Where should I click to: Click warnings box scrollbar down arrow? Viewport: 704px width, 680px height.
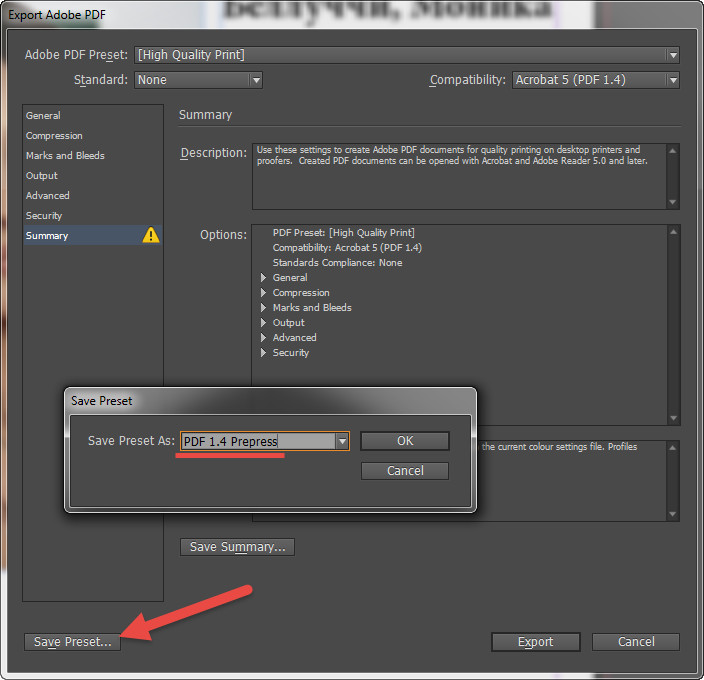673,514
